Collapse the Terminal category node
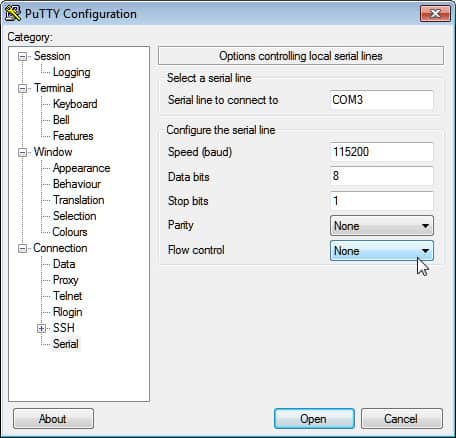The height and width of the screenshot is (438, 456). pyautogui.click(x=22, y=88)
